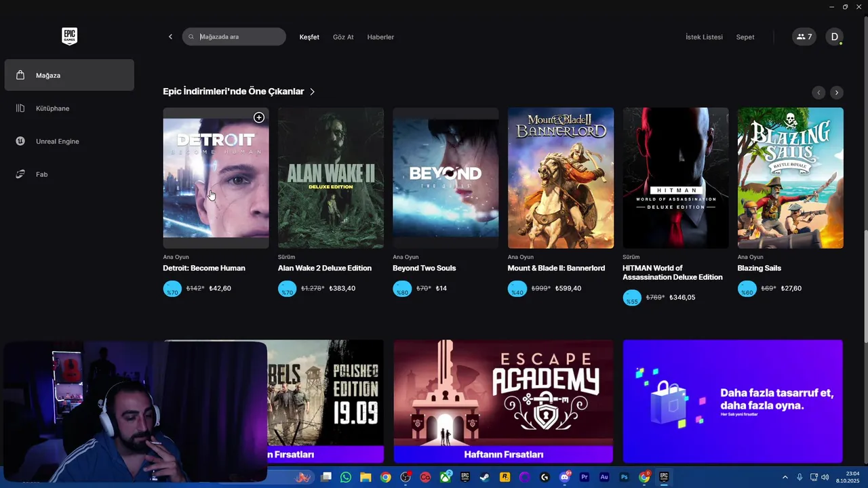868x488 pixels.
Task: Open WhatsApp from the taskbar
Action: point(346,477)
